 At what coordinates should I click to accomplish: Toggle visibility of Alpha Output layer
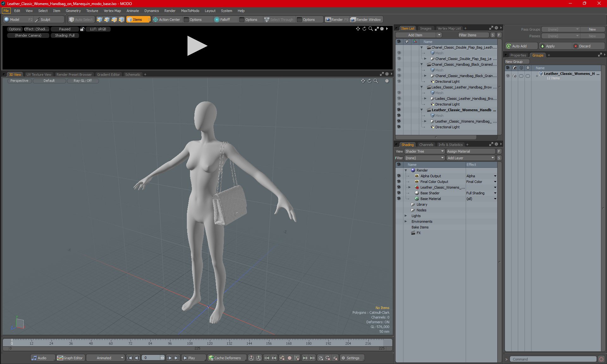(399, 176)
